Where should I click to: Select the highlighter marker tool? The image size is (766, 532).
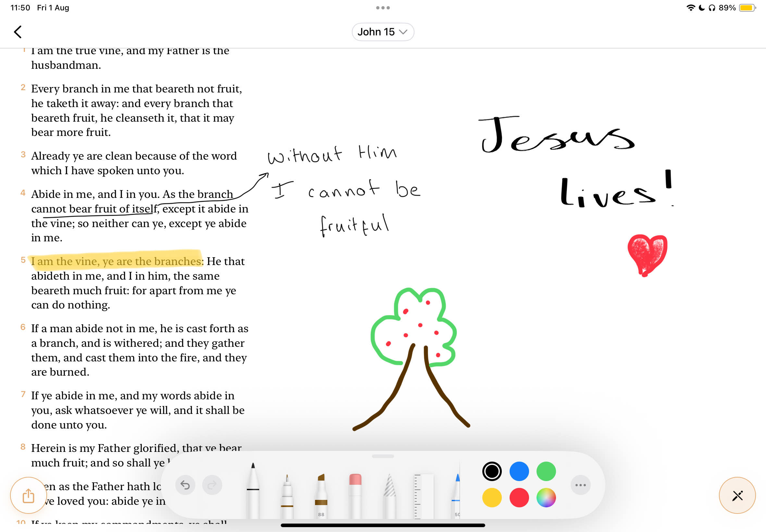[x=321, y=492]
